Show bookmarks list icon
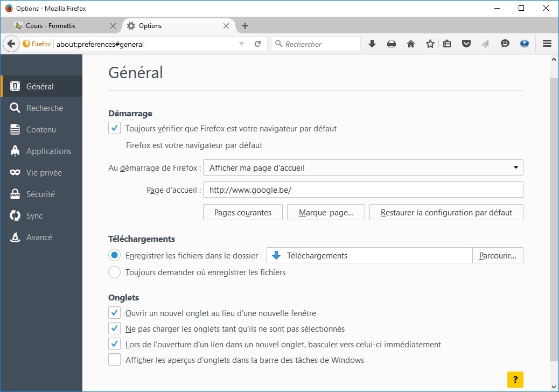 tap(446, 44)
